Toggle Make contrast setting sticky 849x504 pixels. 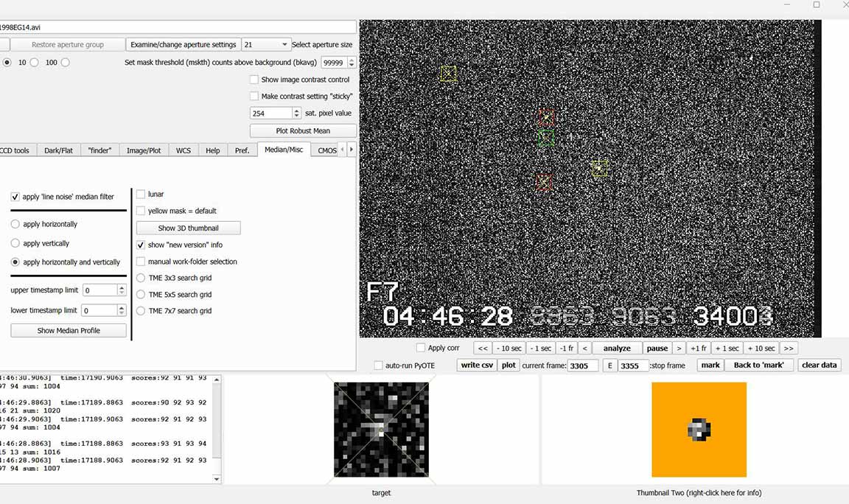point(254,97)
